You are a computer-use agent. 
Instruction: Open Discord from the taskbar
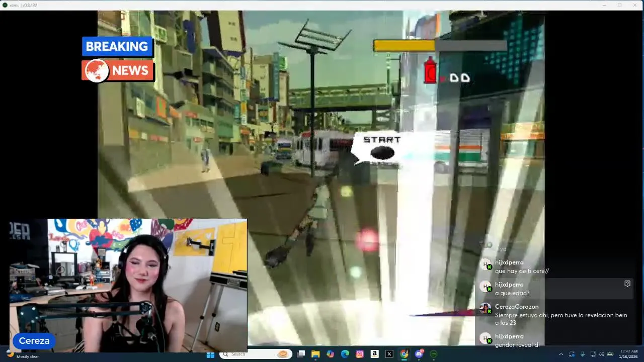click(x=419, y=354)
